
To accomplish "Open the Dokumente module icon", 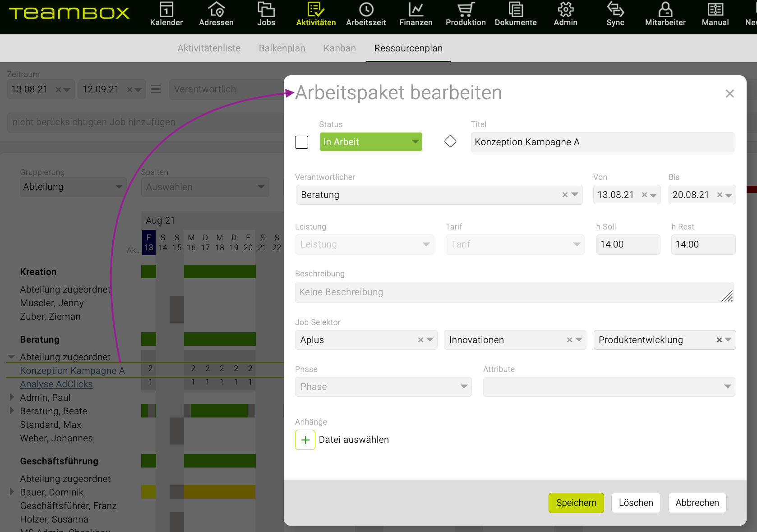I will point(516,10).
